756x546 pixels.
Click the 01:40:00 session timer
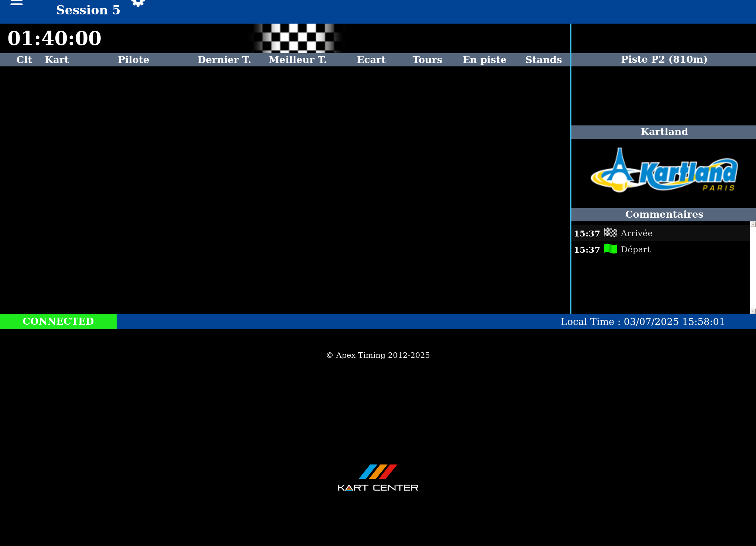(55, 38)
